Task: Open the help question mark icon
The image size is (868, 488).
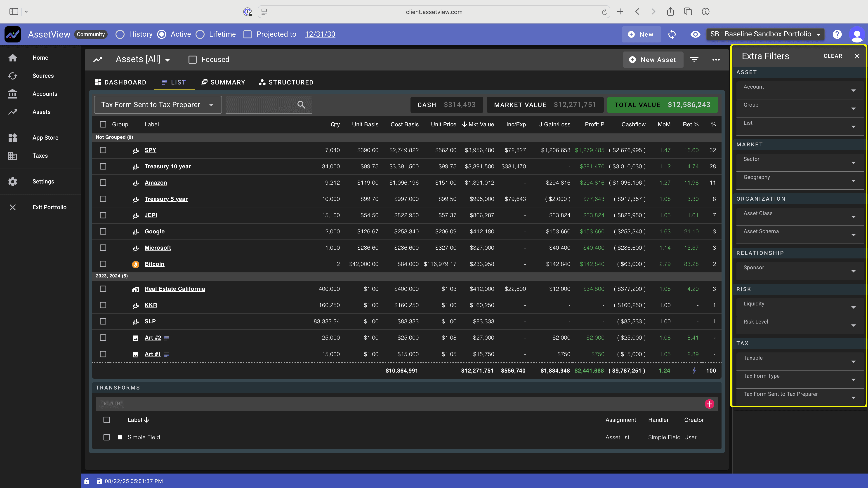Action: [x=837, y=34]
